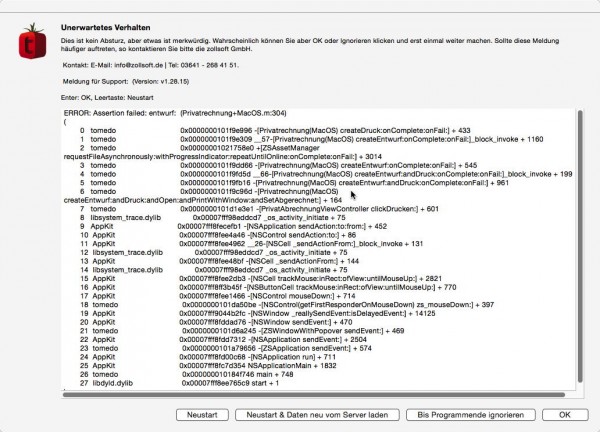Click the vertical scrollbar of the error log
This screenshot has height=432, width=600.
pos(580,247)
